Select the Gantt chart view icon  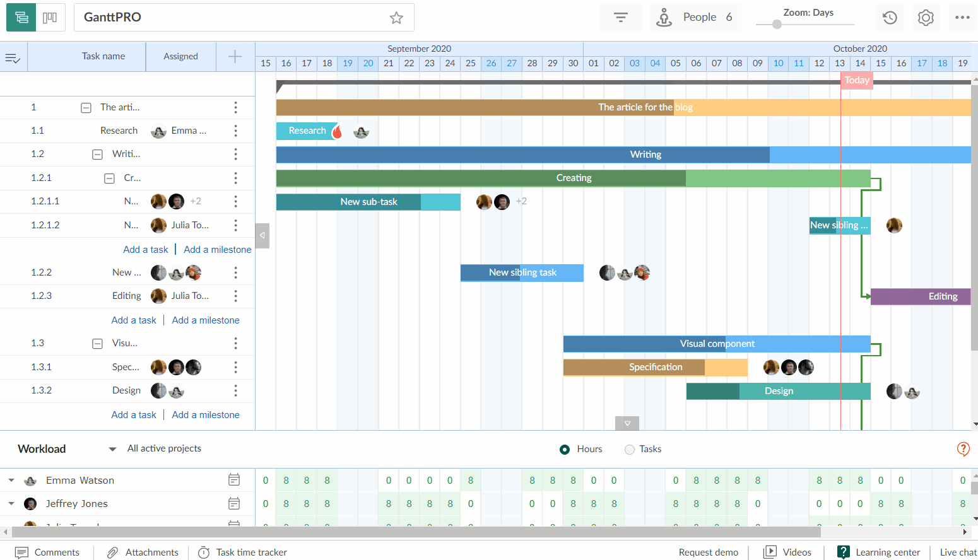pyautogui.click(x=21, y=17)
